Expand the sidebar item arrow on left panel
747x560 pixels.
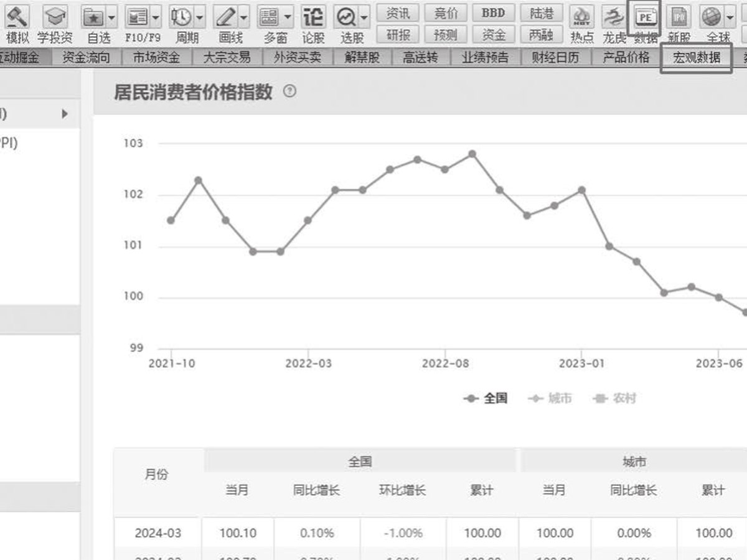coord(64,114)
